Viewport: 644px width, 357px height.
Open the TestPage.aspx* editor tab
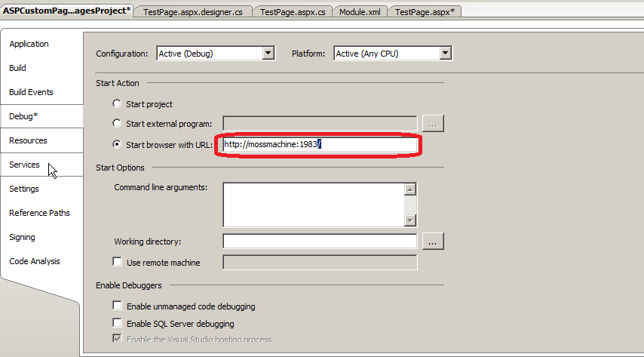point(425,12)
